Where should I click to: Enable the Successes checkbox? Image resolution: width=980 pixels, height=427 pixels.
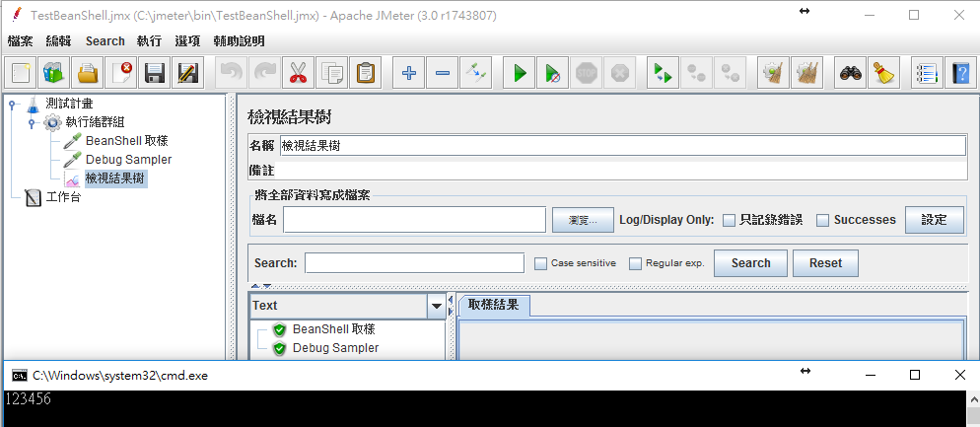click(x=823, y=220)
